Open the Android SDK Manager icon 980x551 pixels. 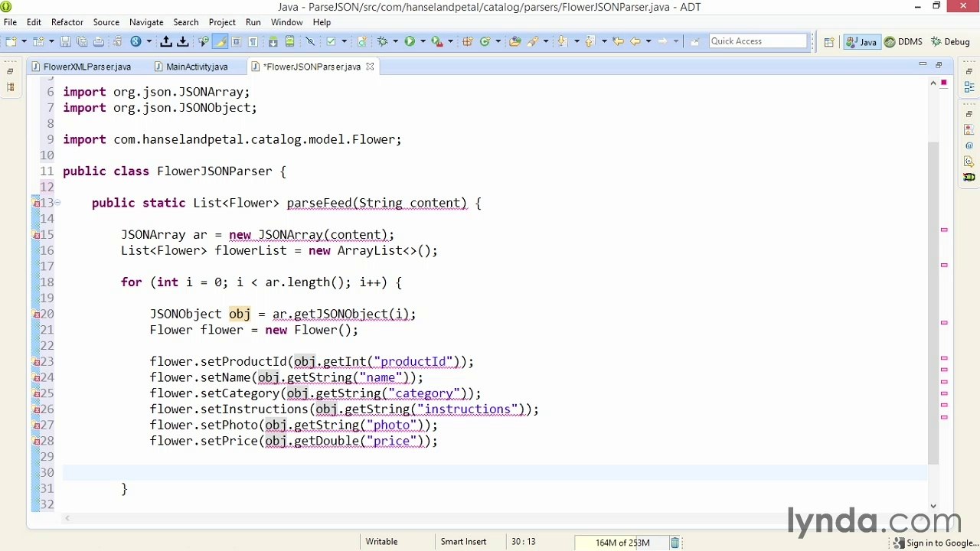click(x=273, y=41)
